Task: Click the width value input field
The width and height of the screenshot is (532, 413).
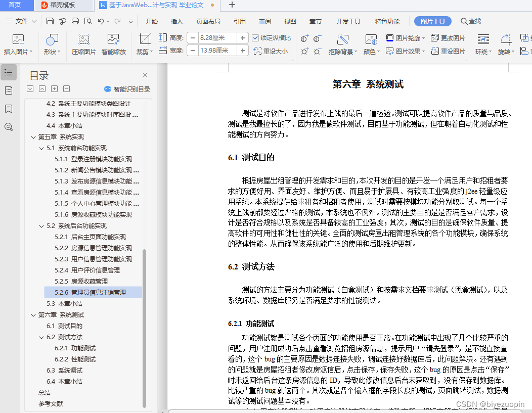Action: point(217,51)
